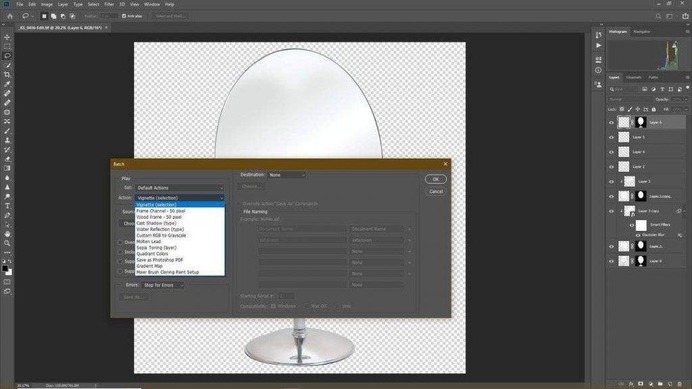Select the Horizontal Type tool
This screenshot has width=692, height=389.
coord(7,206)
